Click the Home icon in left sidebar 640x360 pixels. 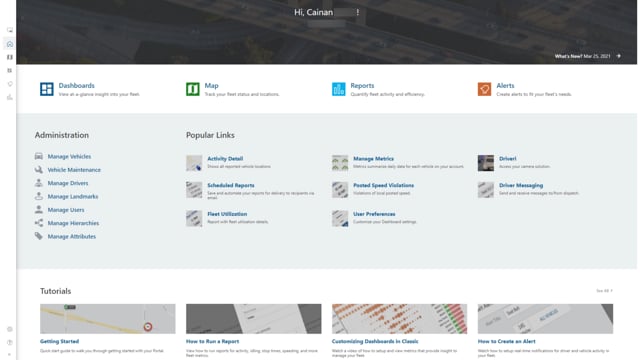click(x=10, y=44)
